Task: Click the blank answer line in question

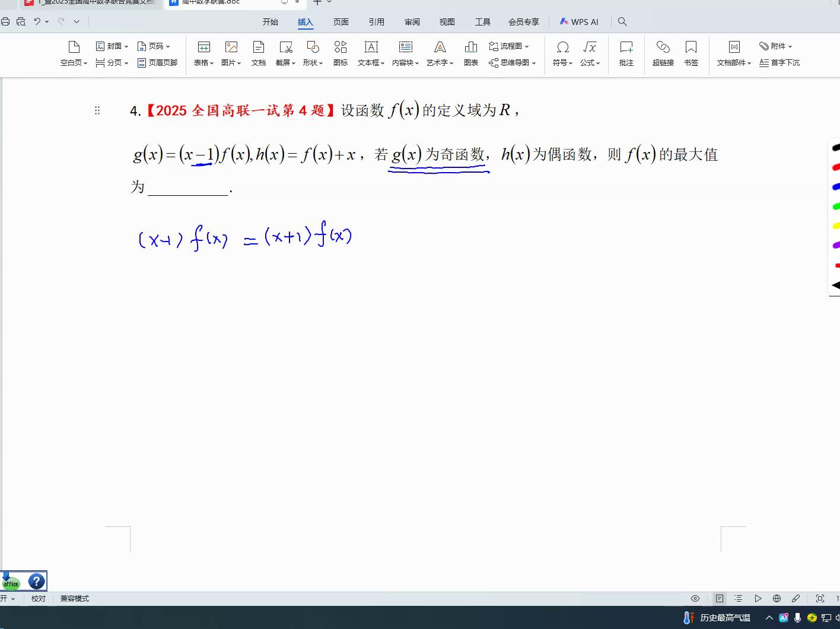Action: [x=187, y=189]
